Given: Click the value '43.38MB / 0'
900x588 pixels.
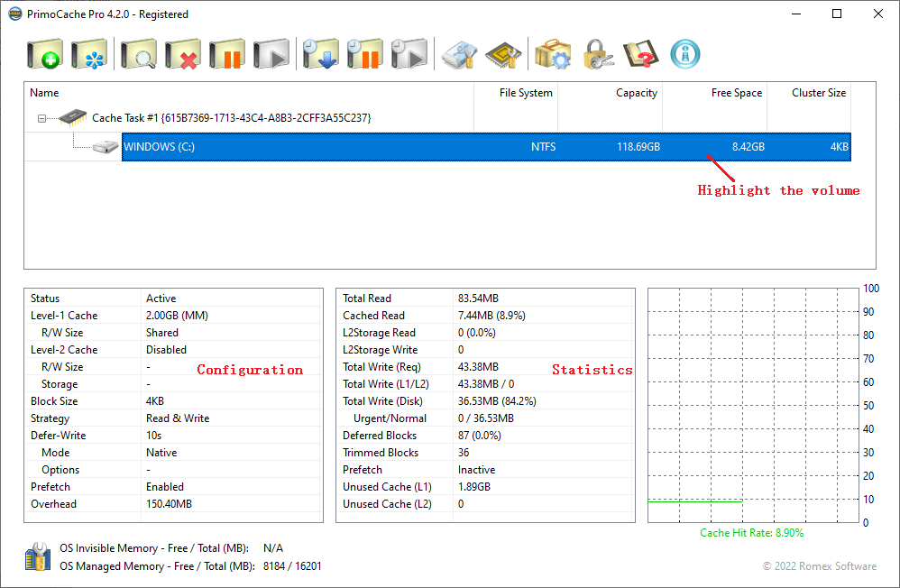Looking at the screenshot, I should pyautogui.click(x=485, y=384).
